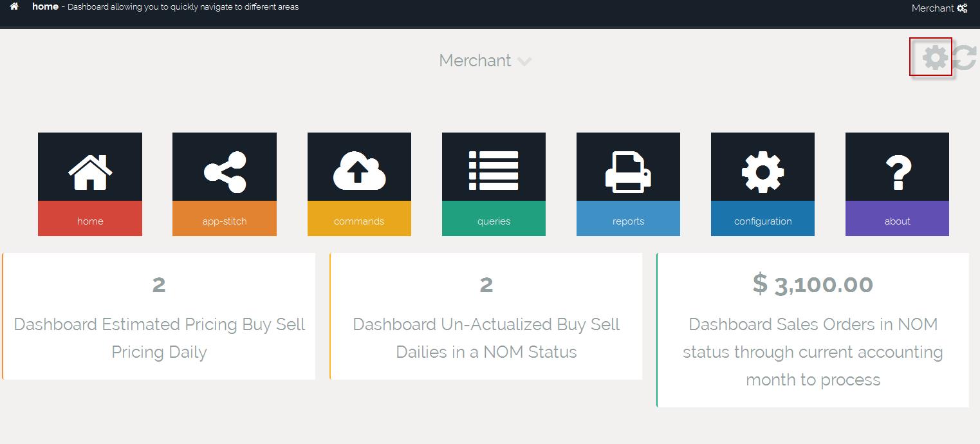Click the blue 'configuration' tile label
The width and height of the screenshot is (980, 444).
pyautogui.click(x=763, y=221)
